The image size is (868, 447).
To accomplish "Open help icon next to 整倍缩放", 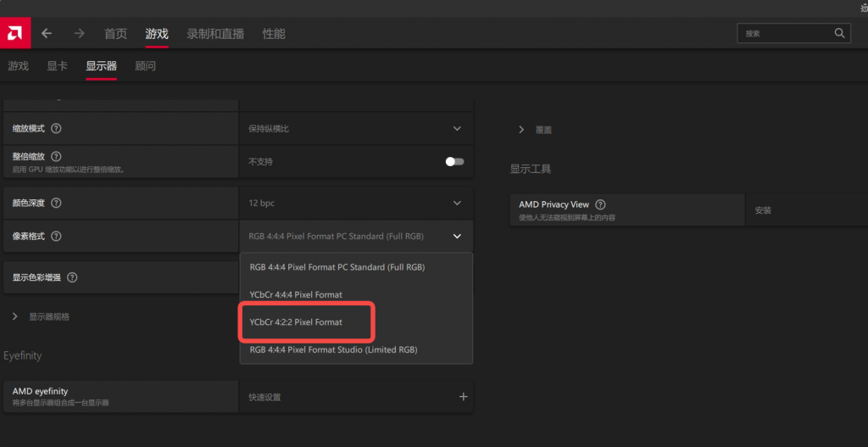I will click(56, 157).
